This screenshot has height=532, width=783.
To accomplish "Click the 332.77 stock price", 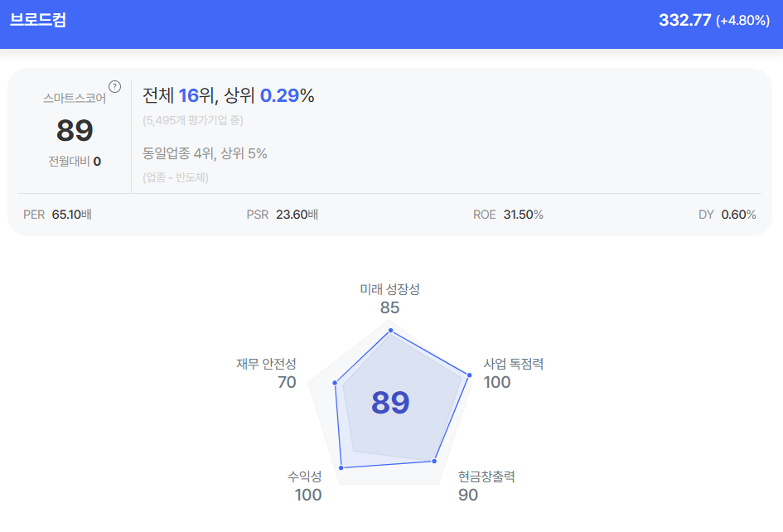I will pyautogui.click(x=684, y=21).
